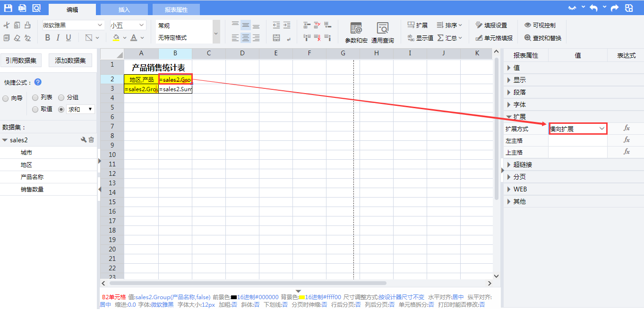Screen dimensions: 644x311
Task: Open the 报表属性 tab
Action: point(176,9)
